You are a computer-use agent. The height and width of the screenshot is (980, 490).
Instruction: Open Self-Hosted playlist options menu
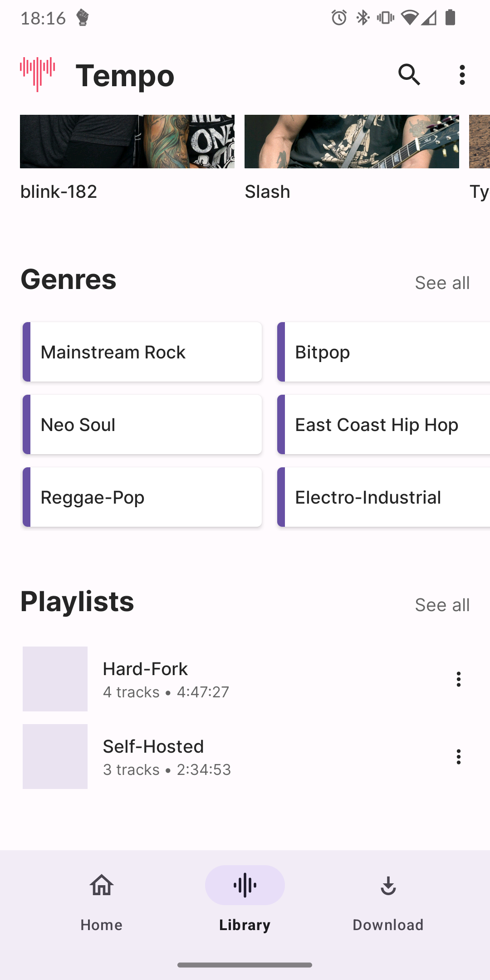(x=458, y=757)
